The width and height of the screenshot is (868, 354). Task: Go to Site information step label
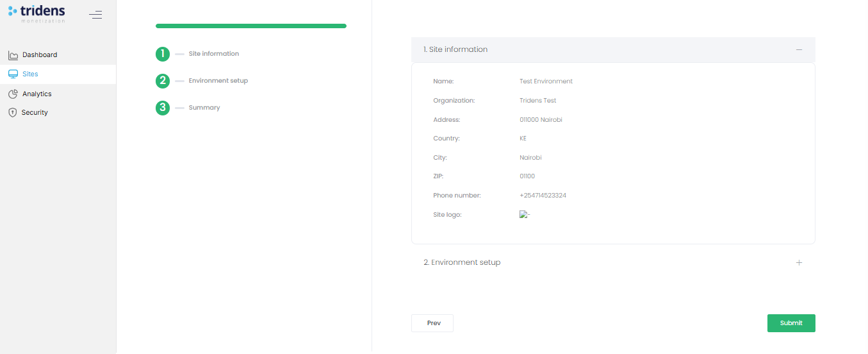tap(214, 54)
